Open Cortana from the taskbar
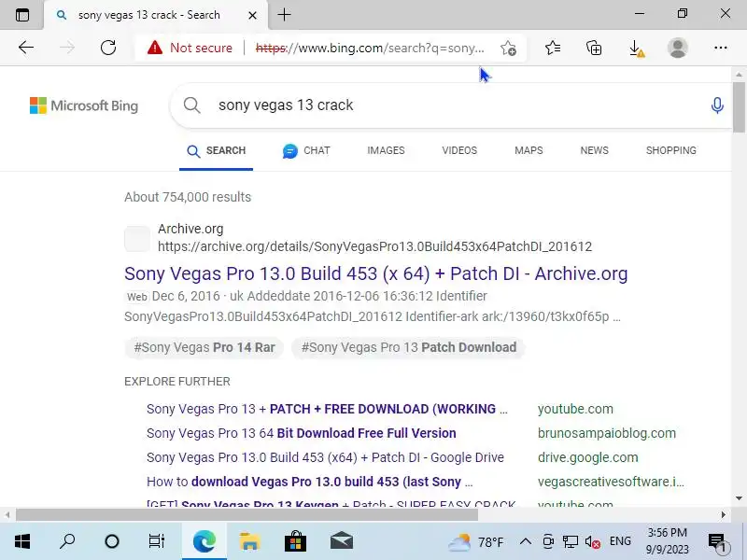This screenshot has height=560, width=747. (x=112, y=541)
